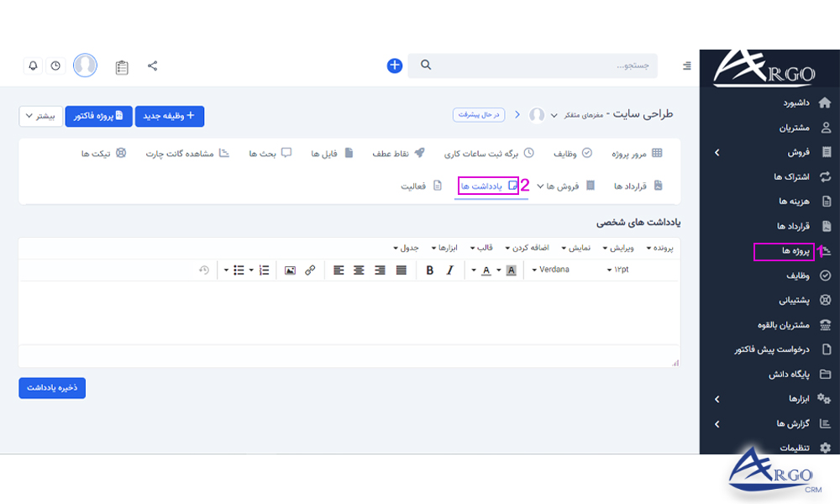Image resolution: width=840 pixels, height=504 pixels.
Task: Create a task with «وظیفه جدید» button
Action: point(170,116)
